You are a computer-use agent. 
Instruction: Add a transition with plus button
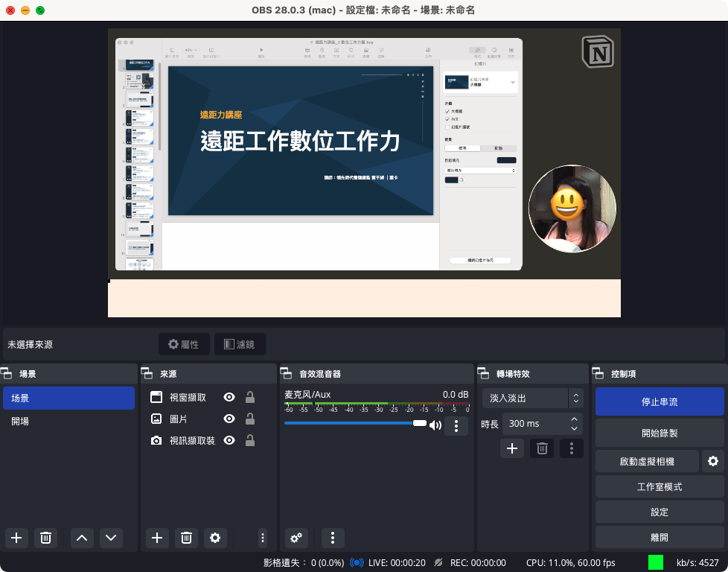click(512, 448)
